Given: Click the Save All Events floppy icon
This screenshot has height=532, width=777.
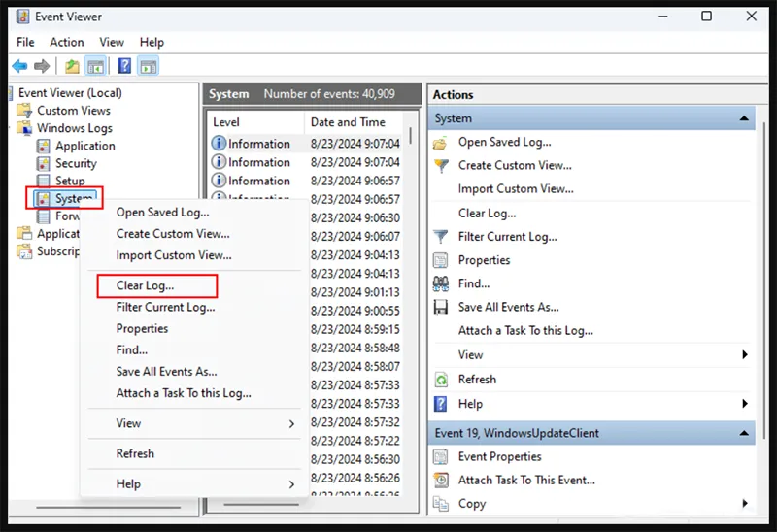Looking at the screenshot, I should click(x=440, y=307).
